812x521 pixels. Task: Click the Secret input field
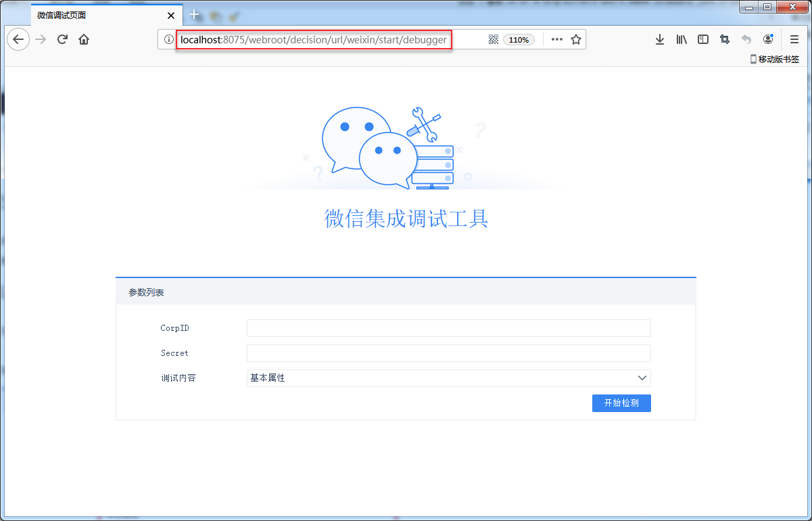click(x=448, y=353)
